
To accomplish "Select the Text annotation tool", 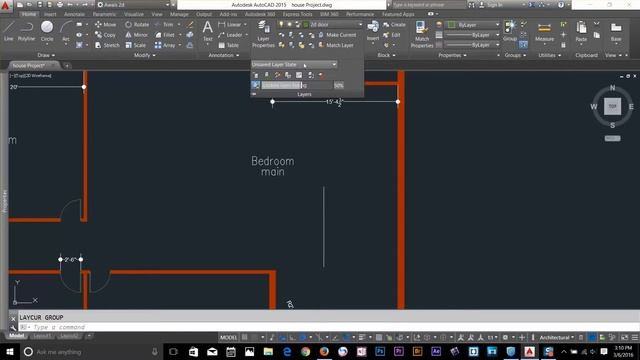I will tap(207, 31).
